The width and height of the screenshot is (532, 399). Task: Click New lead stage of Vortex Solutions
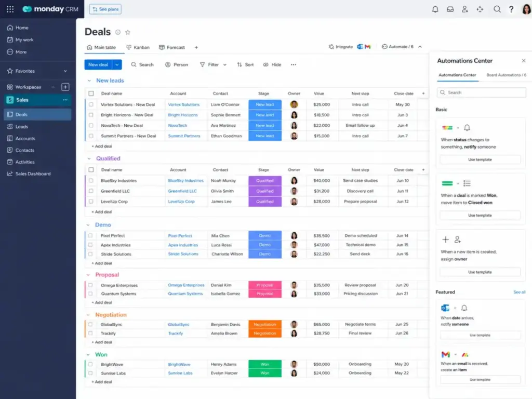tap(265, 104)
